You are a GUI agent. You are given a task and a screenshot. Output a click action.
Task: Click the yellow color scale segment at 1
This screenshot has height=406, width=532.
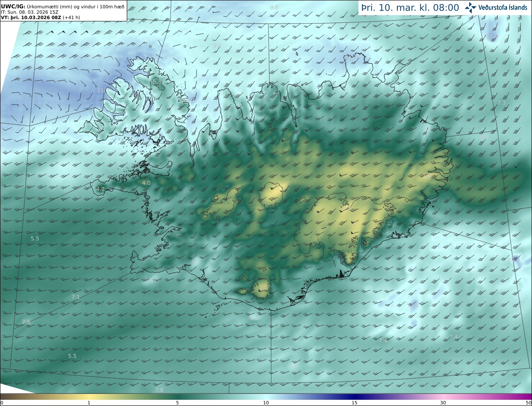coord(89,397)
